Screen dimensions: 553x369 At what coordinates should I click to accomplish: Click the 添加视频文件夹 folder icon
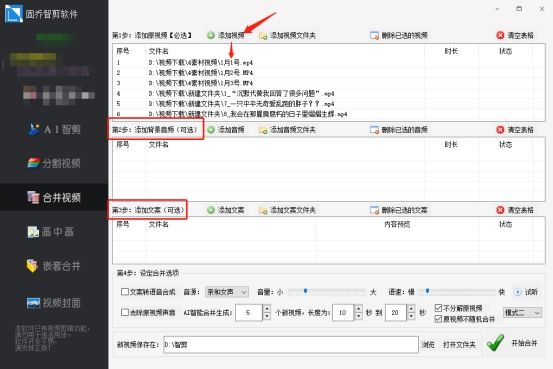tap(263, 36)
